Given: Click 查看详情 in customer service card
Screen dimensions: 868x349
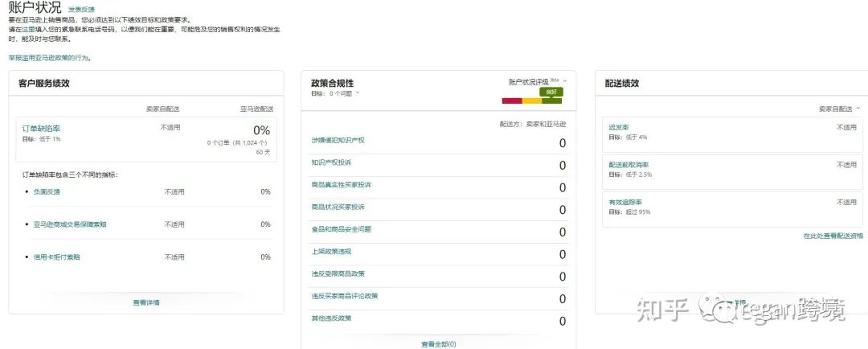Looking at the screenshot, I should point(146,302).
